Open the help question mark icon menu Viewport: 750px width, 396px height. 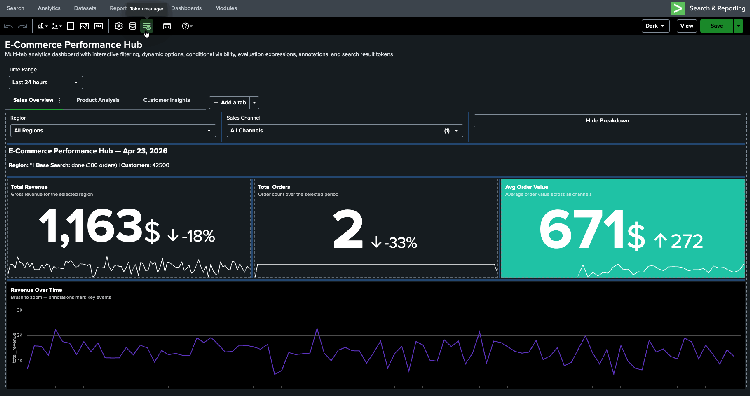187,26
